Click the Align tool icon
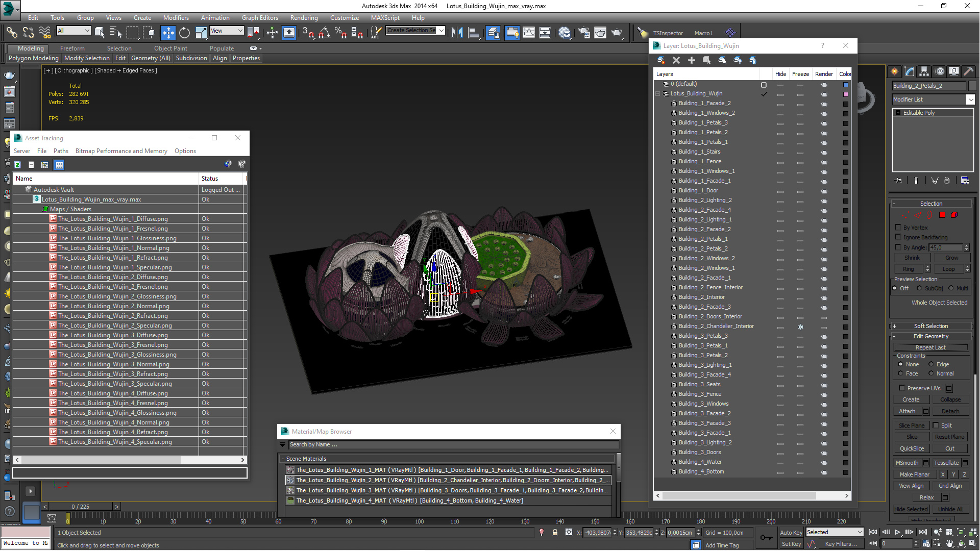The width and height of the screenshot is (980, 551). [474, 33]
